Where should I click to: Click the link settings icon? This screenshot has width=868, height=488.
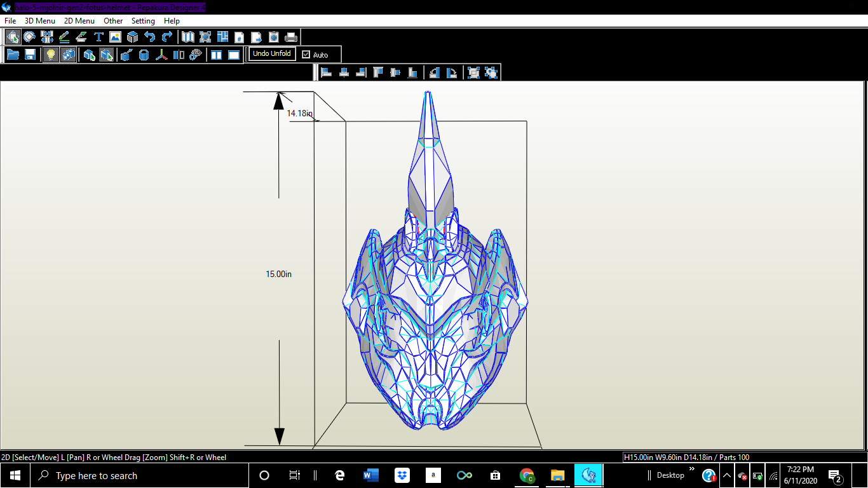click(196, 55)
